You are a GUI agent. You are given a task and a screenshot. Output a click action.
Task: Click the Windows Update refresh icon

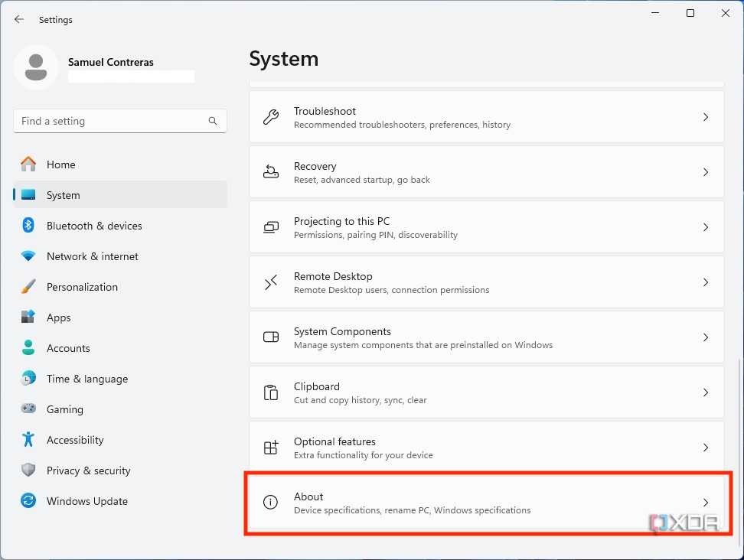coord(28,500)
